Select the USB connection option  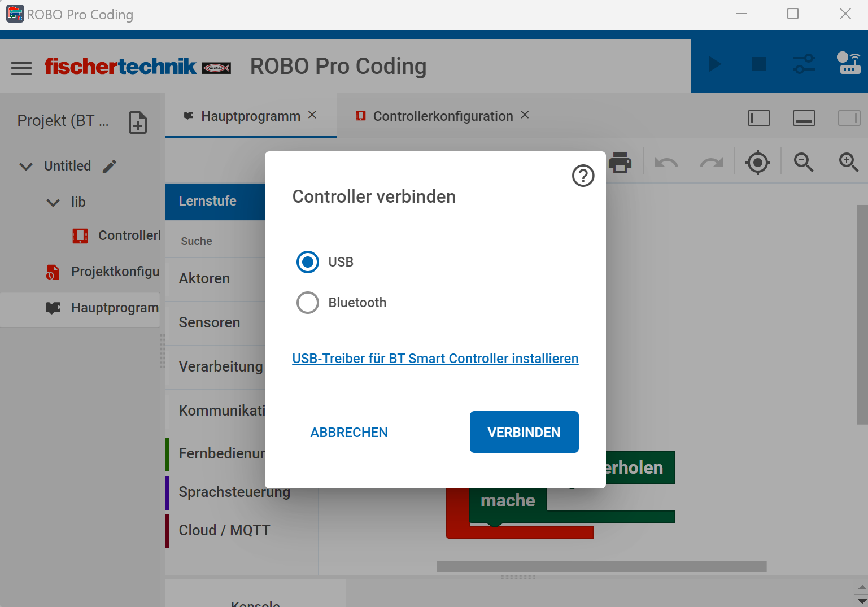pos(308,262)
